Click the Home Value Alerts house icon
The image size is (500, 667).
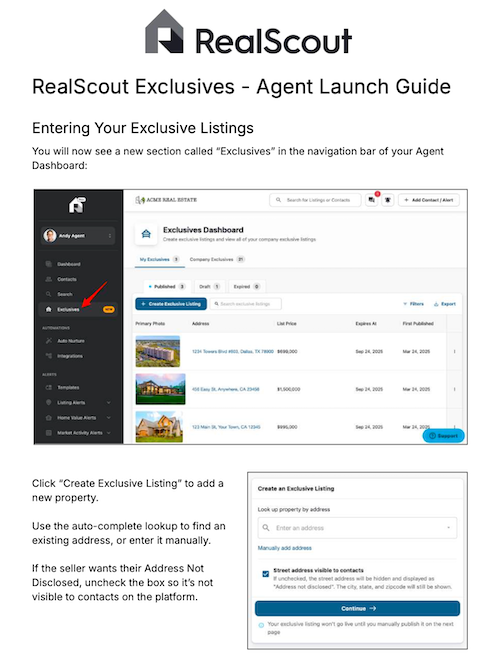click(x=49, y=418)
